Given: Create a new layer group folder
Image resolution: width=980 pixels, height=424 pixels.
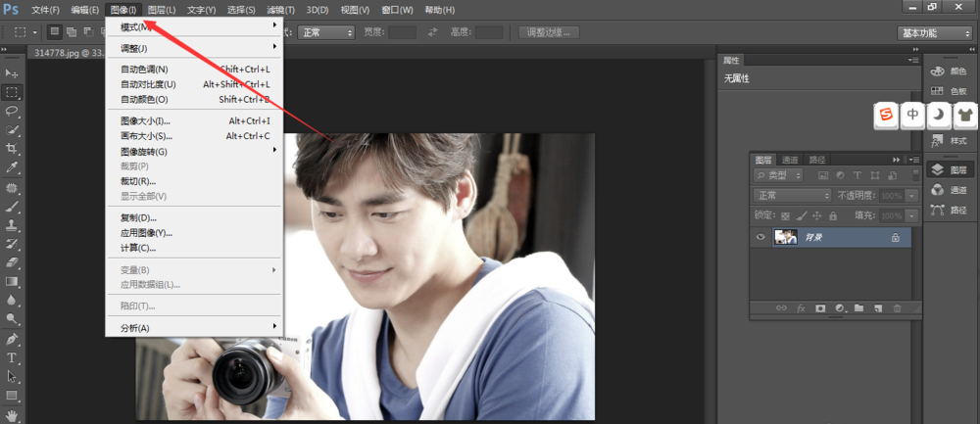Looking at the screenshot, I should click(858, 308).
